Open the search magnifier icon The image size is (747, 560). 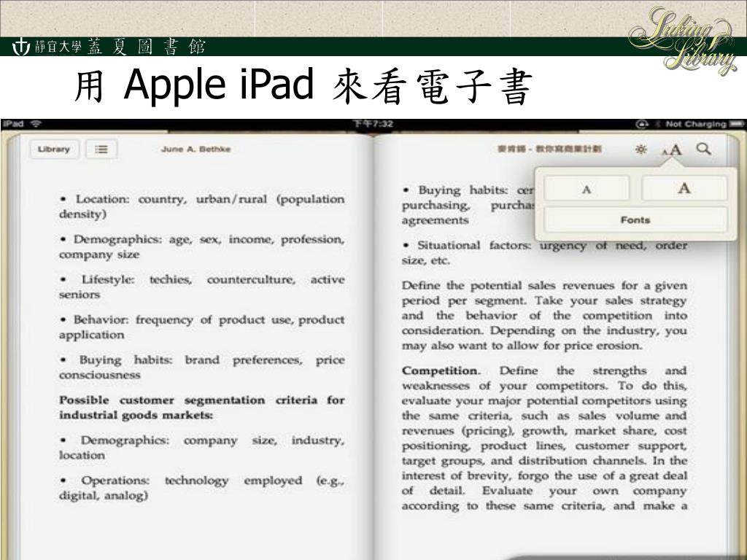click(704, 149)
